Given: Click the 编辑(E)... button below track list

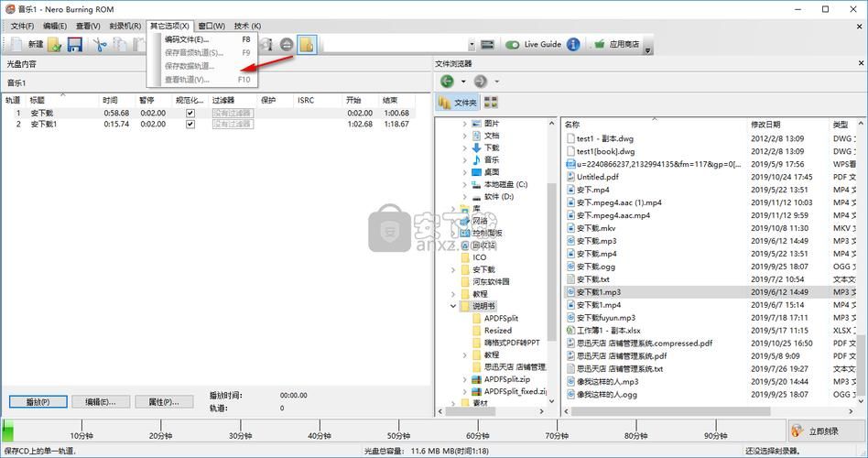Looking at the screenshot, I should tap(100, 401).
